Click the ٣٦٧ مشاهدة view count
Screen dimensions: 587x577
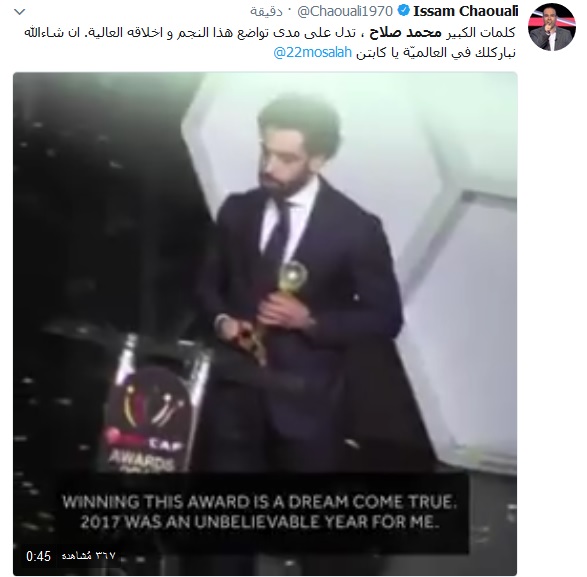tap(89, 556)
